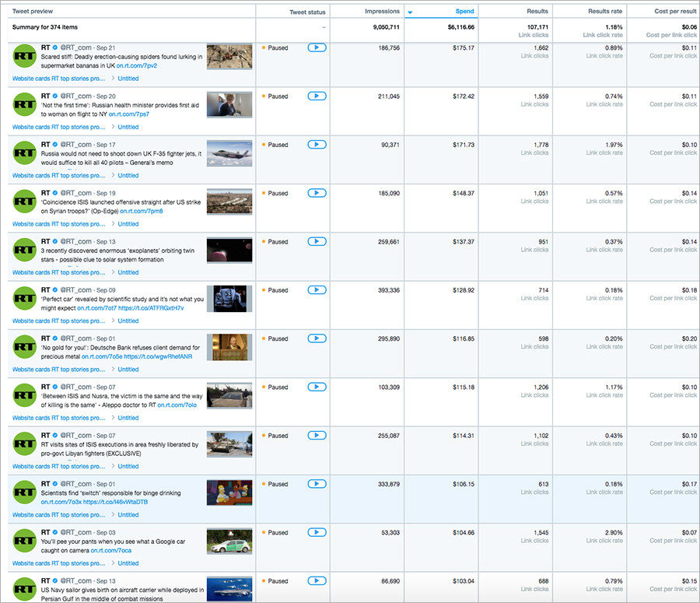Resume the F-35 fighter jets tweet
The width and height of the screenshot is (700, 603).
(317, 144)
